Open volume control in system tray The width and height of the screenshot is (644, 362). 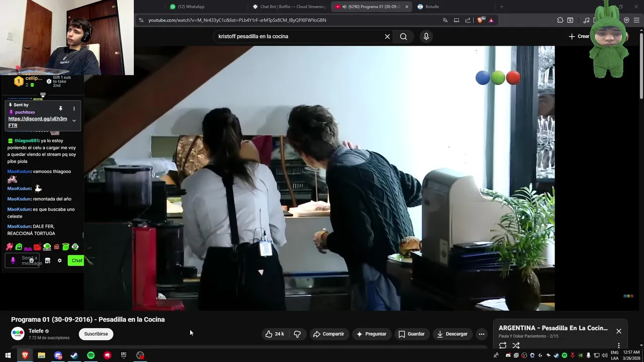(604, 355)
